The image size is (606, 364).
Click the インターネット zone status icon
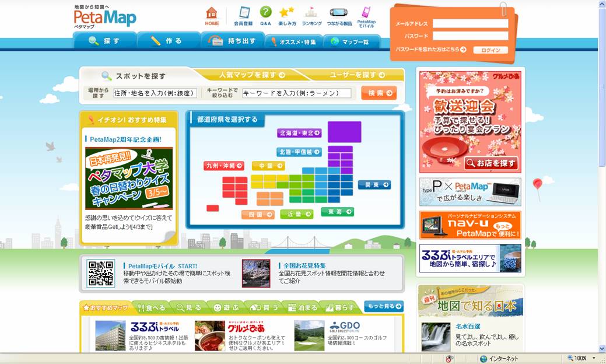(x=483, y=359)
